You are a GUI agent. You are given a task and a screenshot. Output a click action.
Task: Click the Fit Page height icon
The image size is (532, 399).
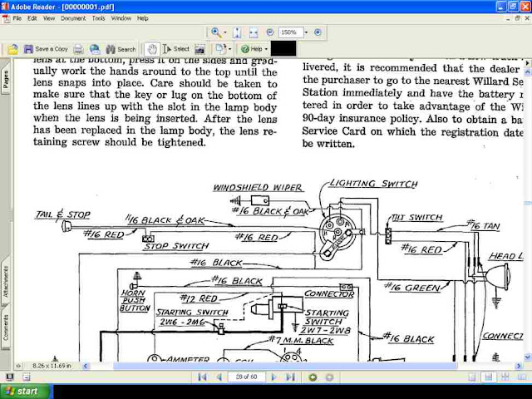coord(237,32)
